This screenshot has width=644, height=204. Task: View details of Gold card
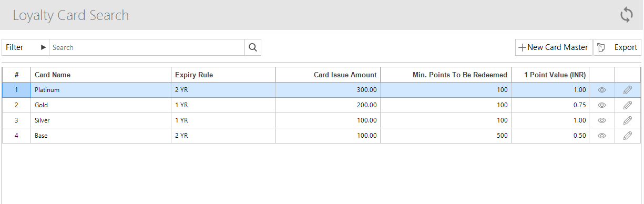pos(602,105)
